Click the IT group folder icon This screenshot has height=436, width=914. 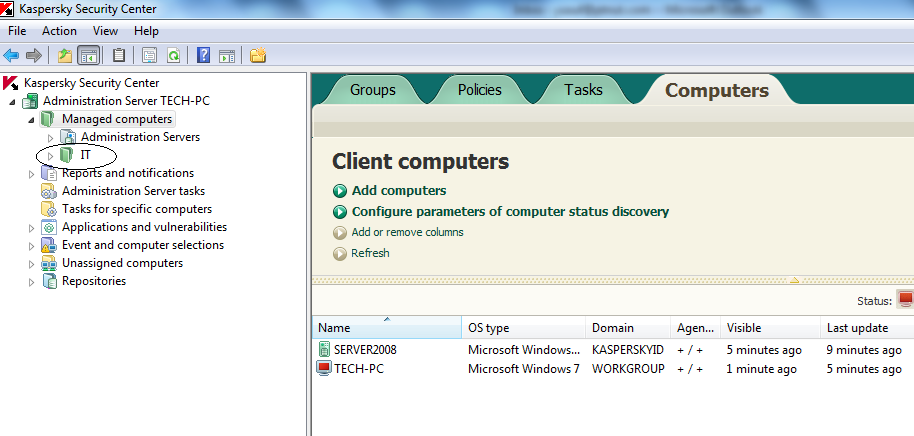point(67,155)
